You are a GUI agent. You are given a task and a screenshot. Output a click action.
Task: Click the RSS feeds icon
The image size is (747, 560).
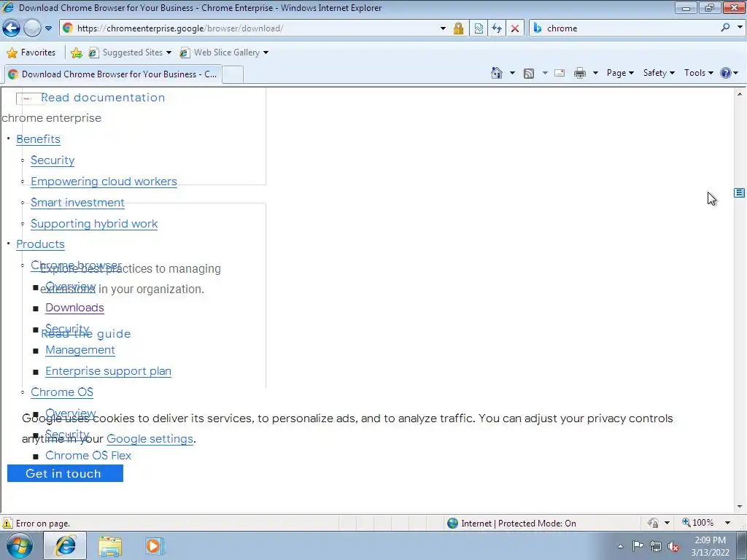528,73
